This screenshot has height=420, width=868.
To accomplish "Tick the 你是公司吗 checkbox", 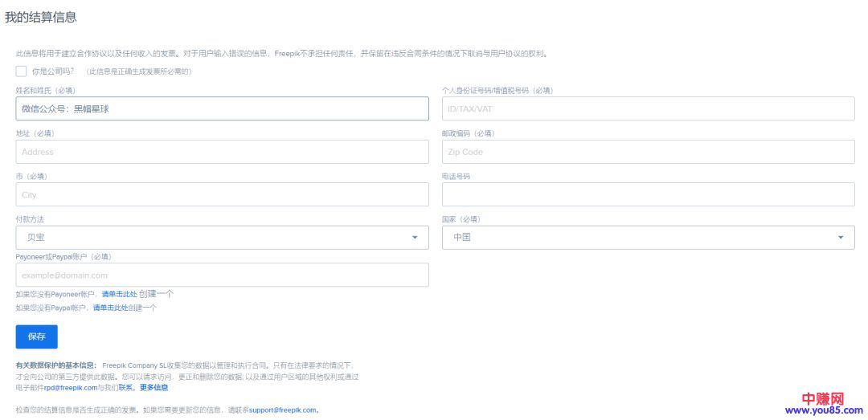I will (21, 71).
